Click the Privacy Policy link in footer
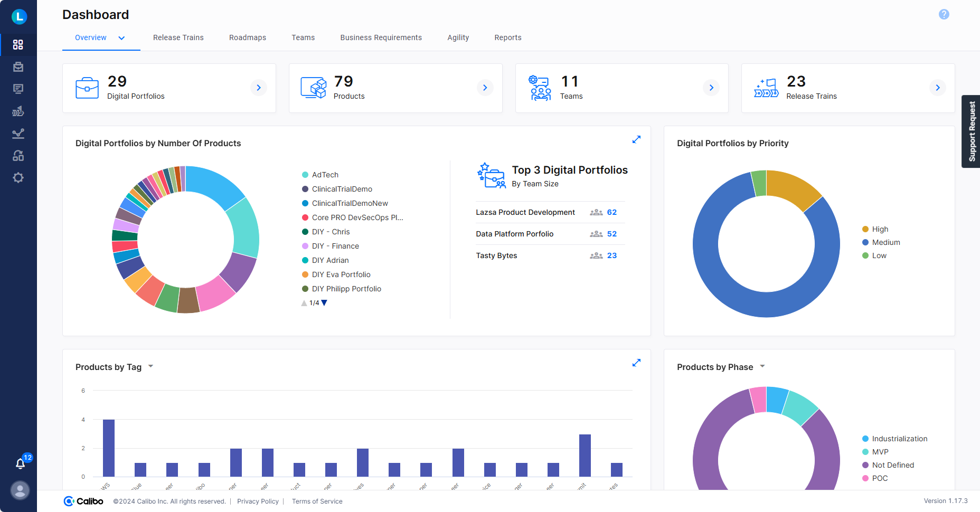 [x=258, y=501]
